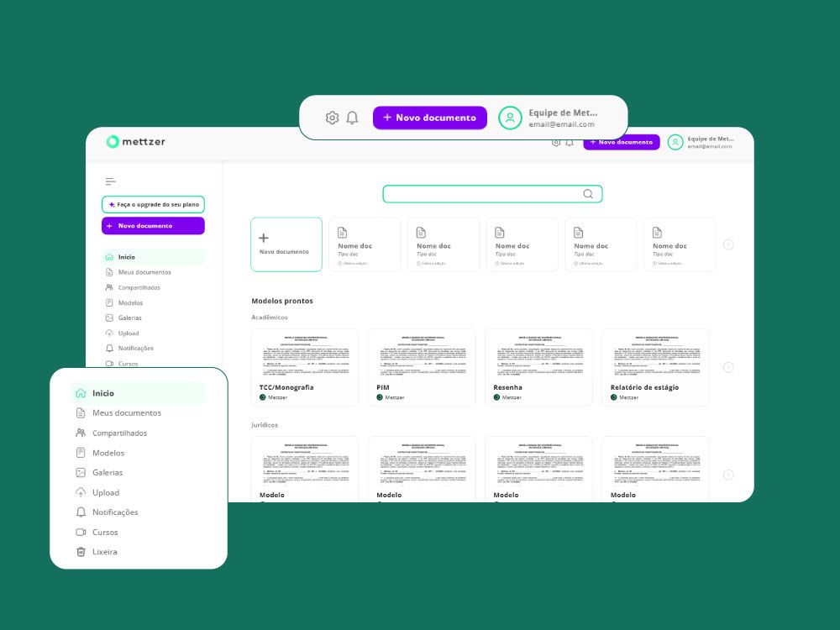The height and width of the screenshot is (630, 840).
Task: Open the TCC/Monografia template thumbnail
Action: click(x=304, y=356)
